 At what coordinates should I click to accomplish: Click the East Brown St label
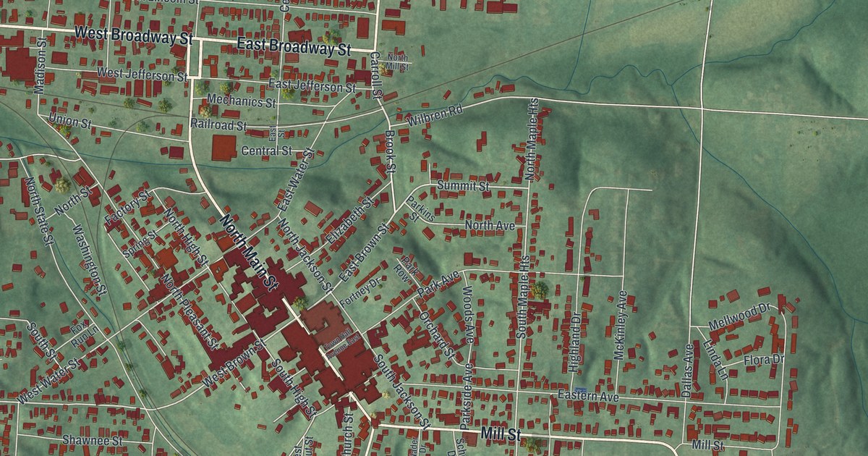click(364, 252)
